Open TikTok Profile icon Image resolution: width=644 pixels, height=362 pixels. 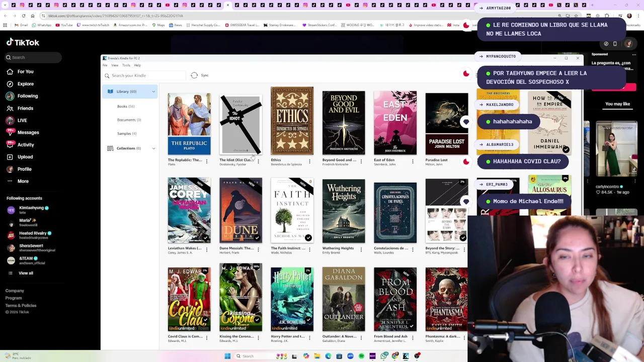[10, 169]
